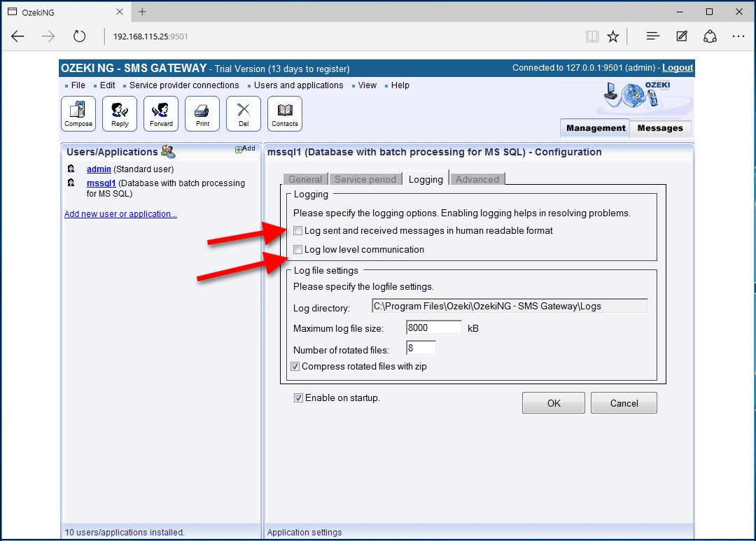
Task: Click the Del toolbar icon
Action: [x=244, y=113]
